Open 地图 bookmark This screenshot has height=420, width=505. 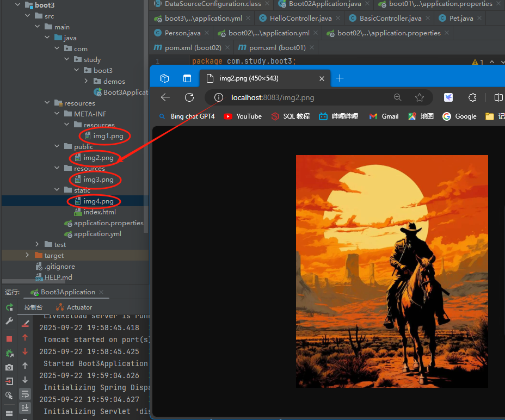click(x=421, y=116)
